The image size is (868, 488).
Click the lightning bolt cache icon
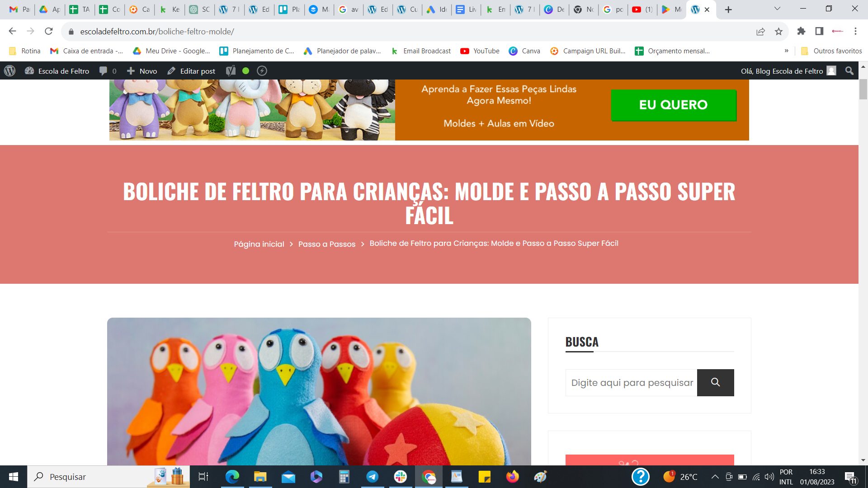point(262,71)
